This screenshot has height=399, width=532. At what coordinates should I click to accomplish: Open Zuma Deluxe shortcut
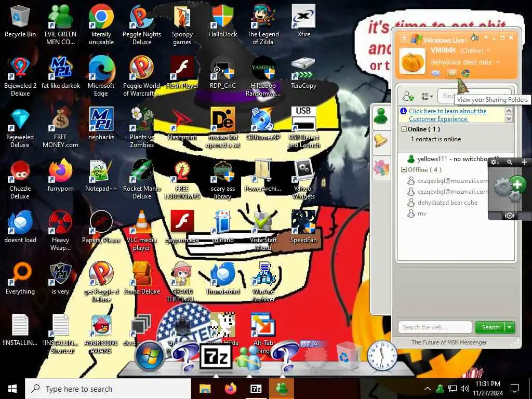pos(142,278)
